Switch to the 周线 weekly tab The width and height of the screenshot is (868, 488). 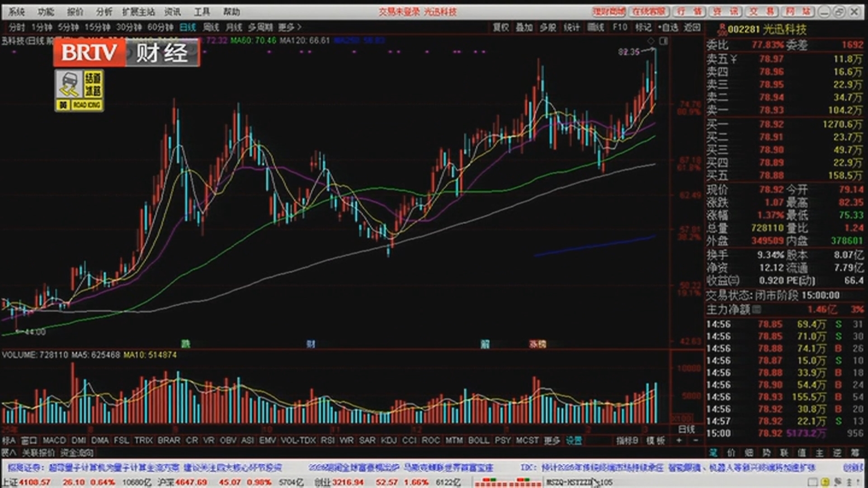[211, 28]
